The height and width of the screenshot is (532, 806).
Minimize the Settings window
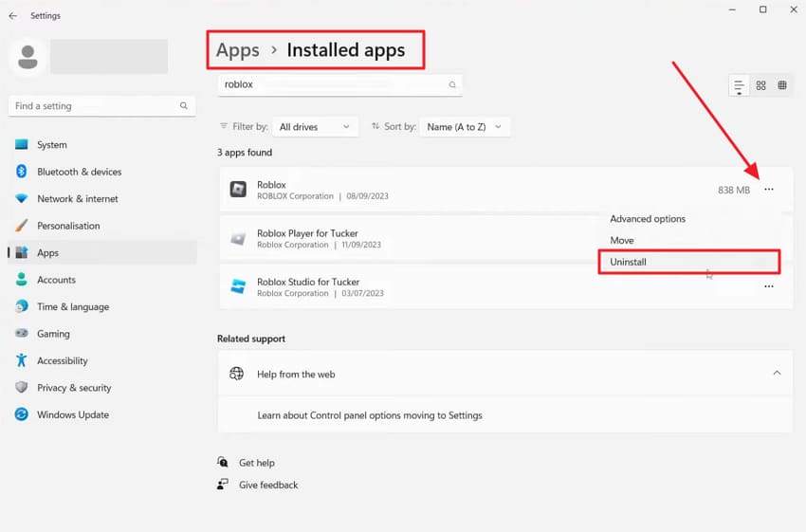[x=732, y=9]
